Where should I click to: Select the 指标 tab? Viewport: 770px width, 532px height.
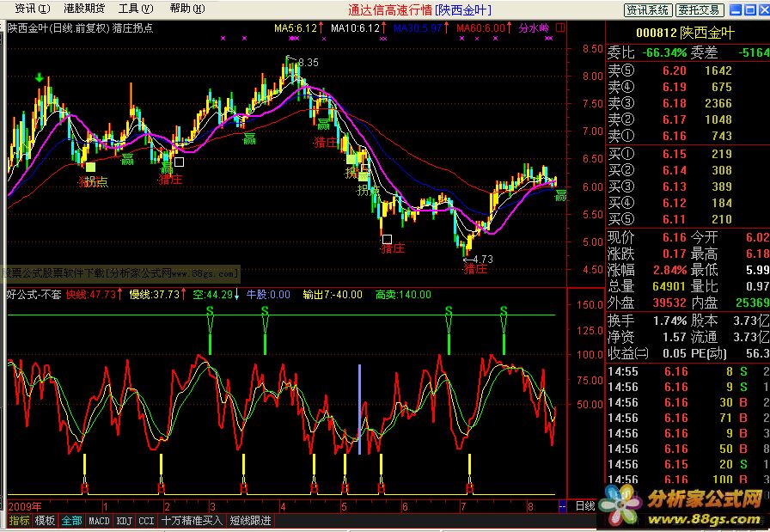point(19,521)
